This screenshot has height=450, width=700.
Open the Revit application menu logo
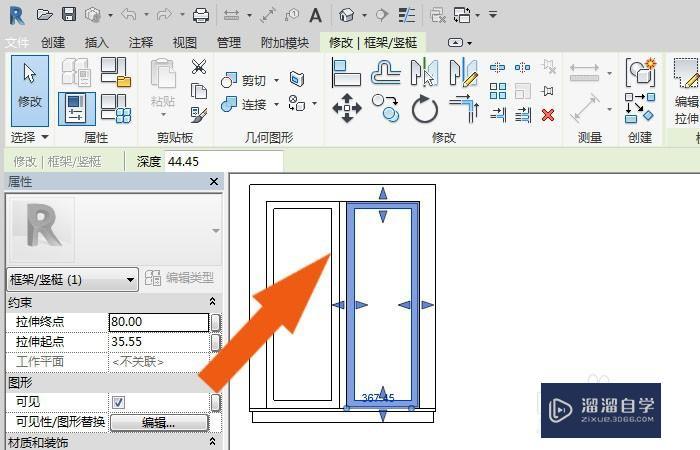click(x=17, y=15)
